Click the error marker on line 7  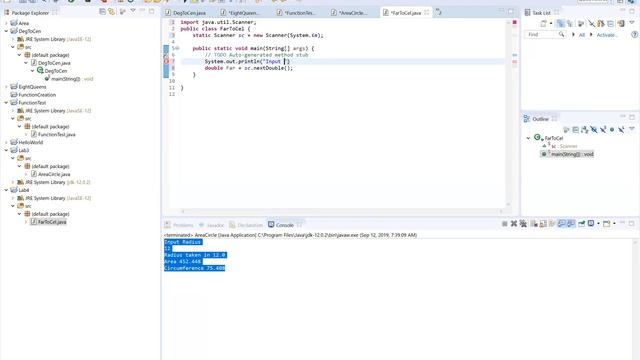click(x=166, y=61)
